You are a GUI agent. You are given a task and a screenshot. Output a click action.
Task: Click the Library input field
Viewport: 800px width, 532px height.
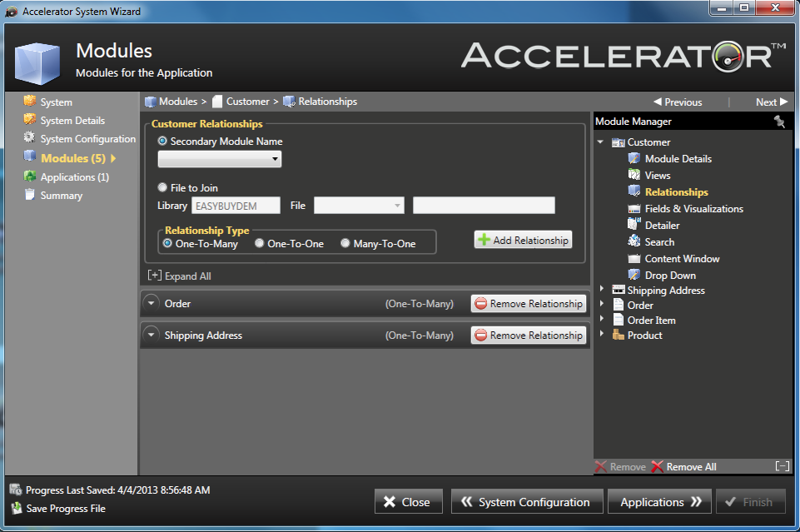point(236,206)
